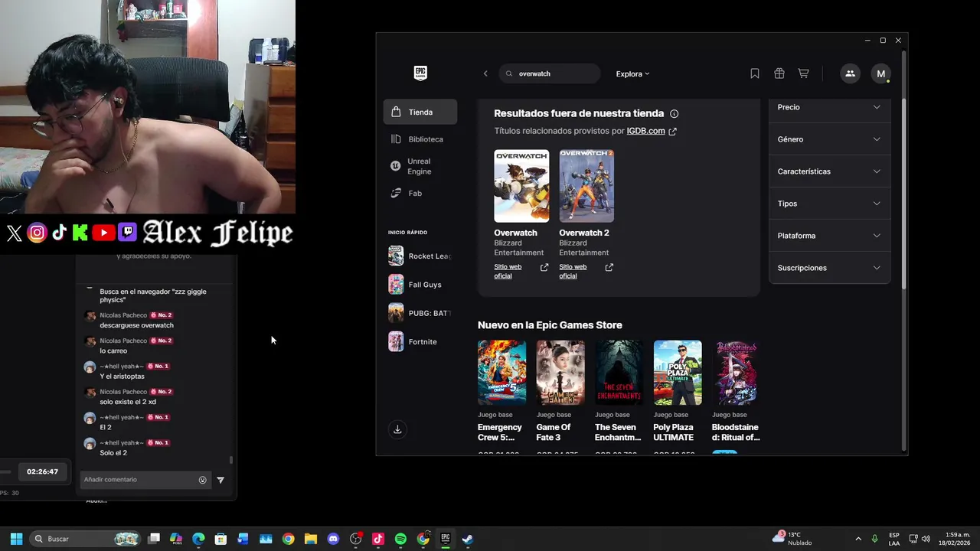Open Biblioteca in the sidebar

[x=420, y=139]
